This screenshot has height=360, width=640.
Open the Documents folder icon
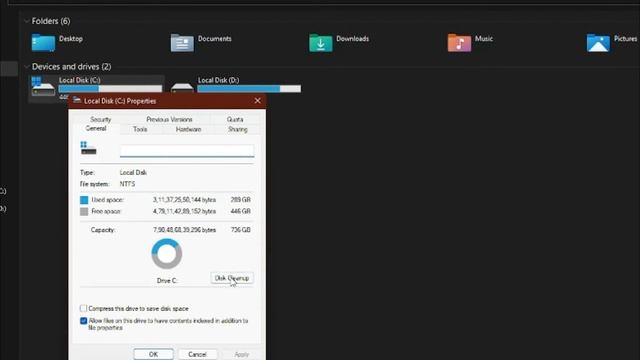tap(182, 43)
